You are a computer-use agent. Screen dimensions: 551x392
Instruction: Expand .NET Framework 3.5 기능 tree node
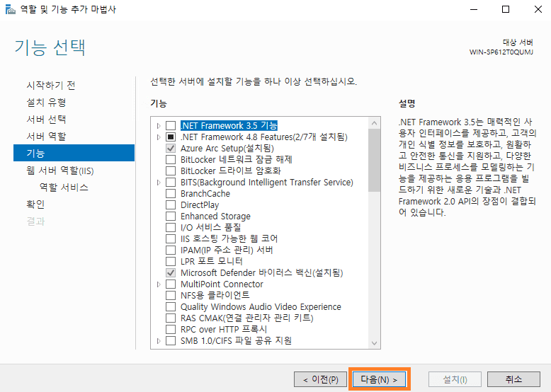(159, 126)
